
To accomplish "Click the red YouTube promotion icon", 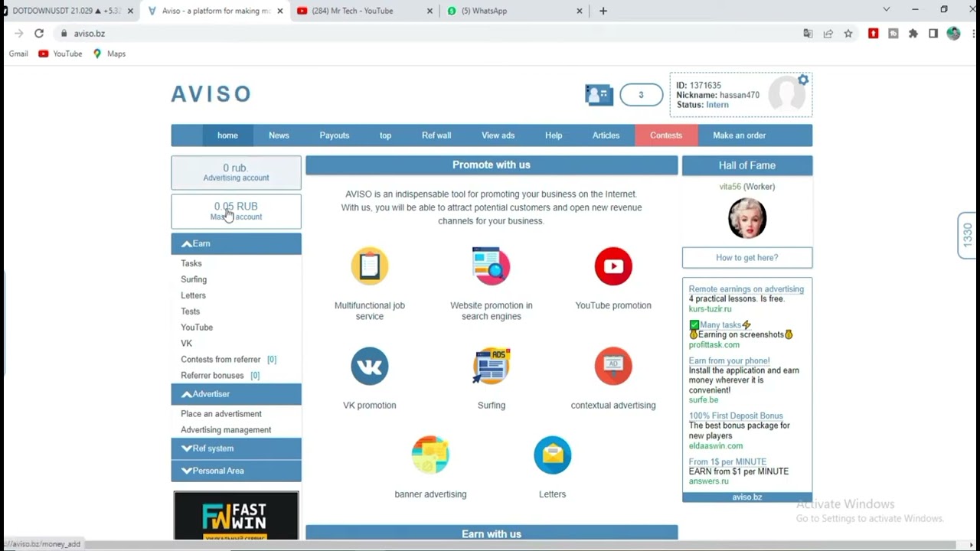I will point(613,266).
